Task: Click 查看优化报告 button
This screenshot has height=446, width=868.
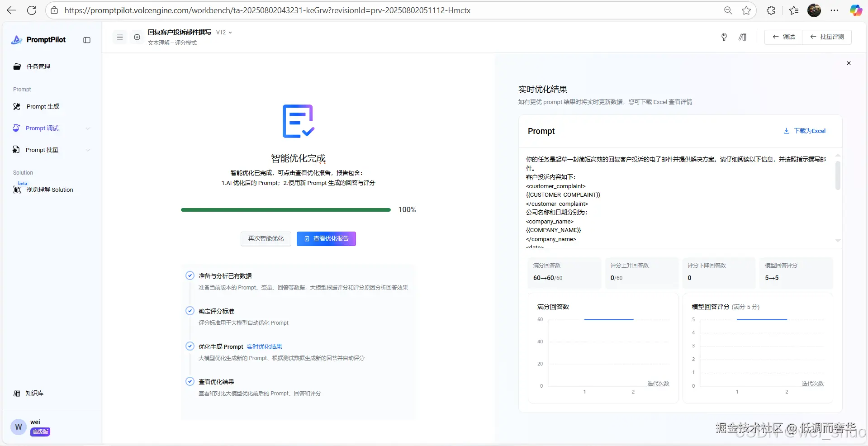Action: tap(326, 238)
